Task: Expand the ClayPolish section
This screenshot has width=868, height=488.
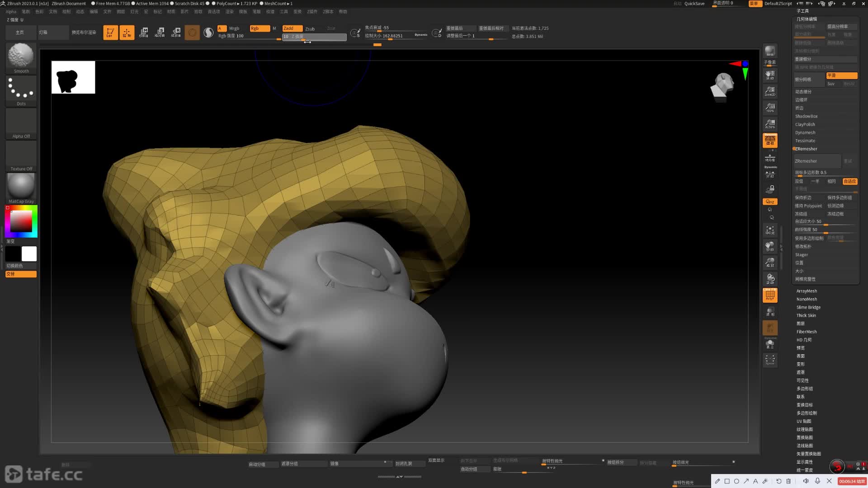Action: (805, 125)
